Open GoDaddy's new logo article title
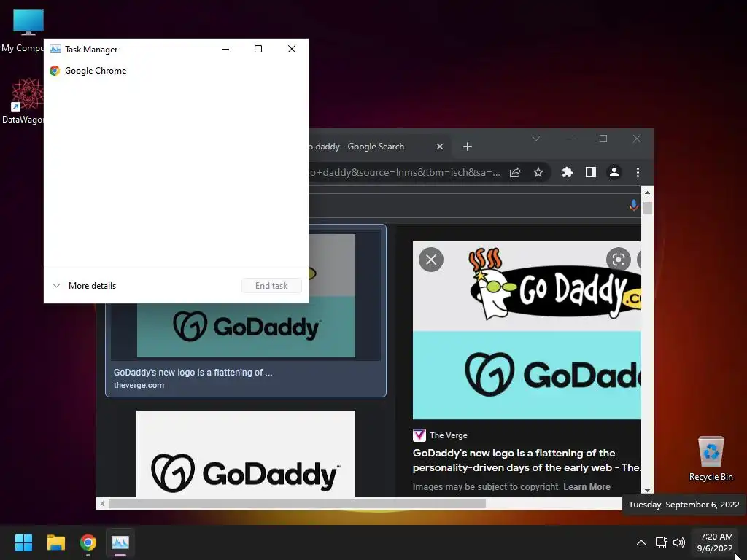Viewport: 747px width, 560px height. click(527, 460)
